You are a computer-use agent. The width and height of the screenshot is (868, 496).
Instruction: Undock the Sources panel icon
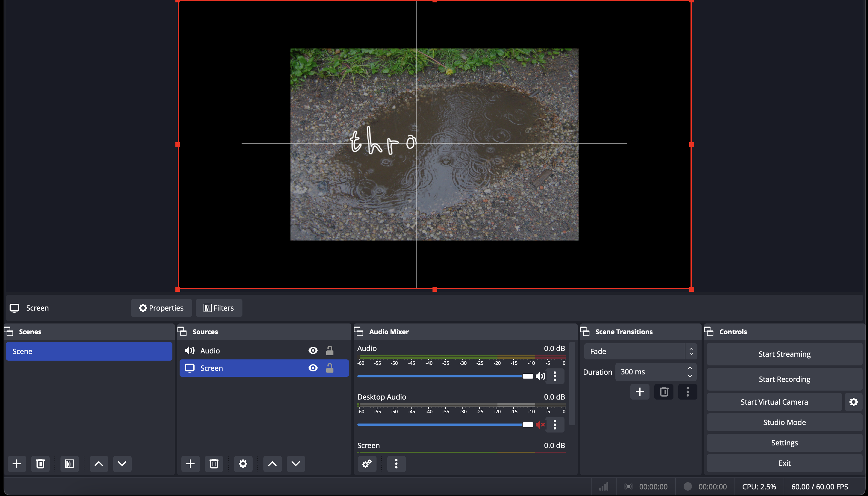(x=182, y=332)
